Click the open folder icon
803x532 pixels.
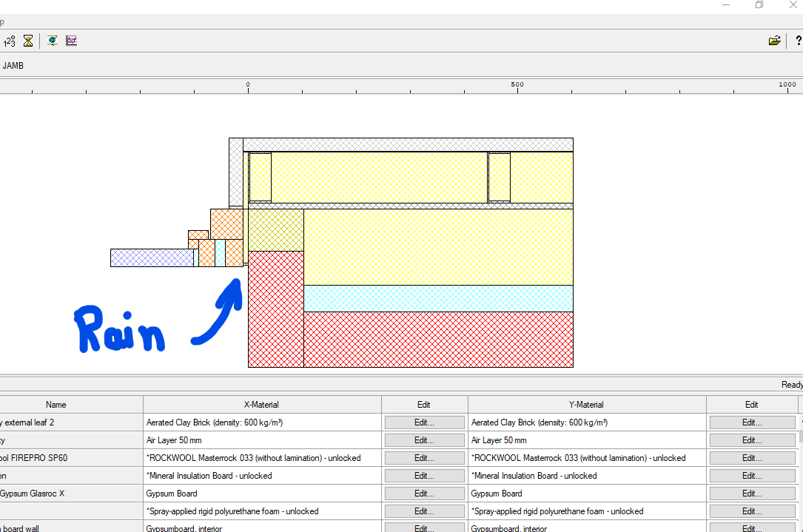[x=774, y=41]
